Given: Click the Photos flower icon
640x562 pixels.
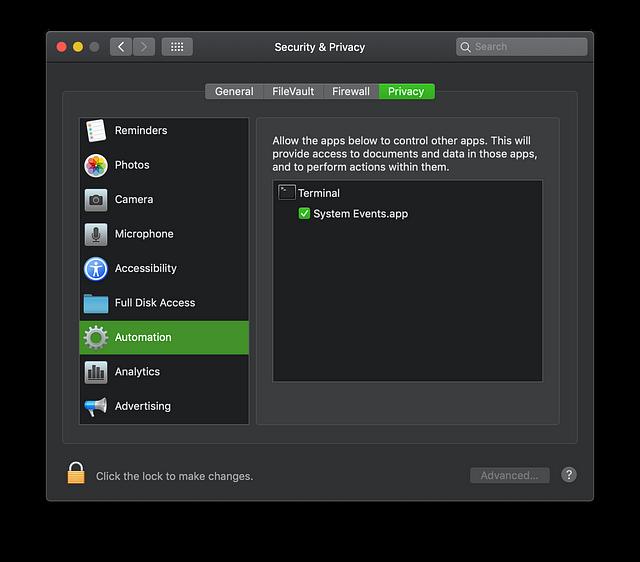Looking at the screenshot, I should 96,165.
